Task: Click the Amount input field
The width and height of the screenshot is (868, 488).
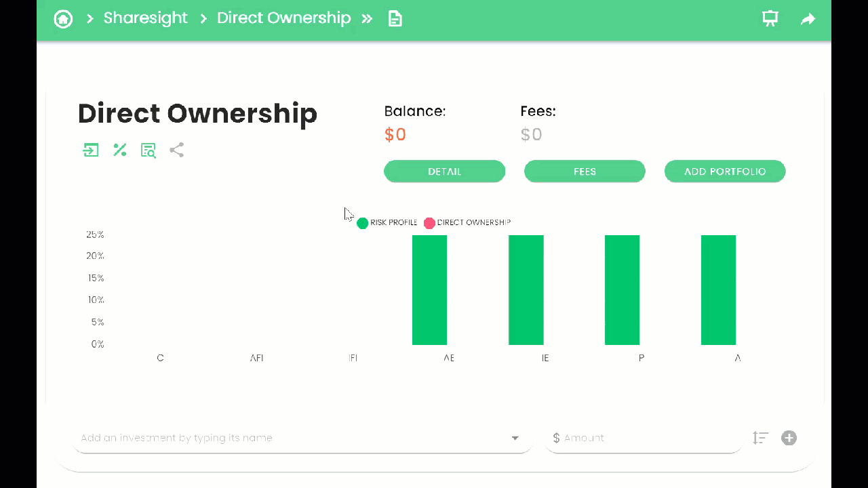Action: [x=644, y=438]
